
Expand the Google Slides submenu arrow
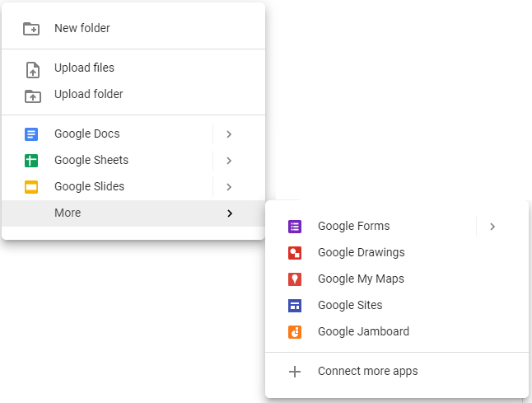point(229,187)
